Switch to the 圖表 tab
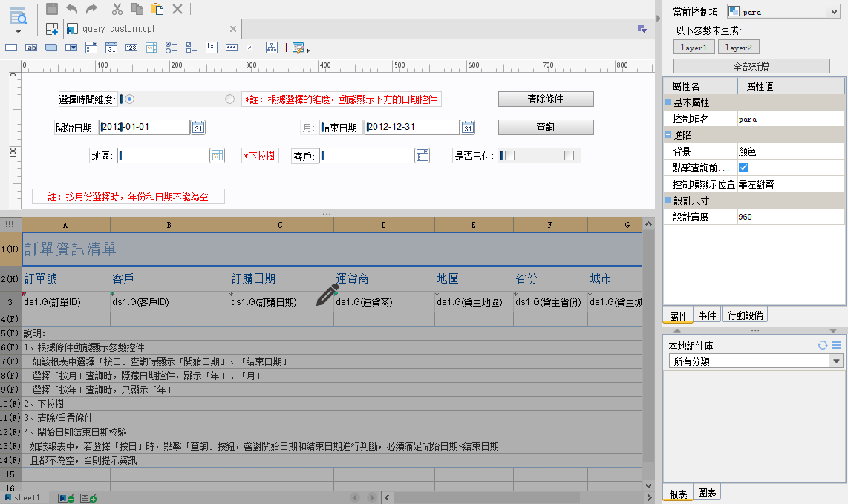 (707, 493)
